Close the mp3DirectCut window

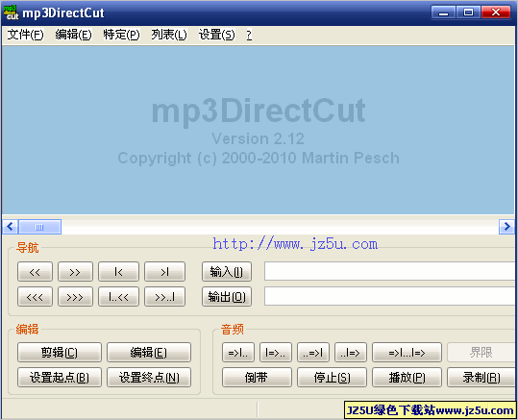coord(496,12)
